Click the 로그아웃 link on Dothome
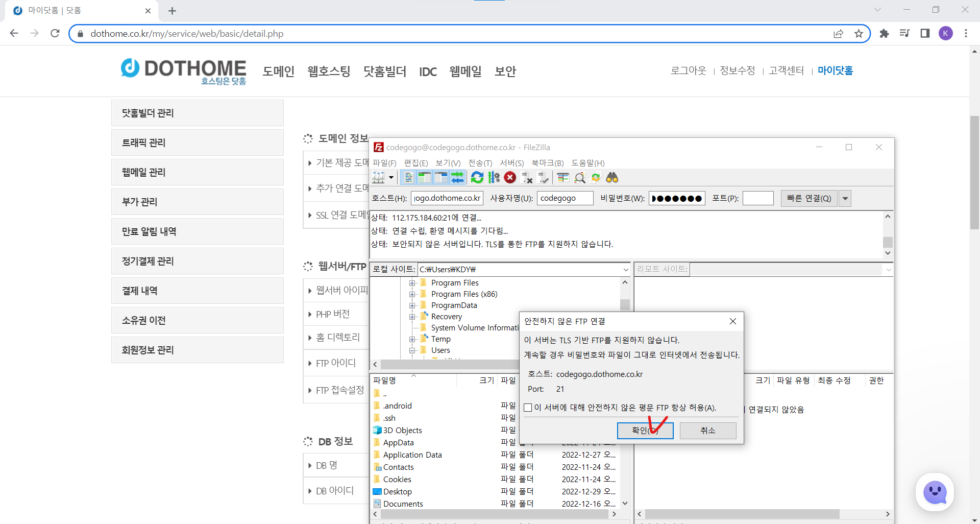Screen dimensions: 980x524 [689, 70]
